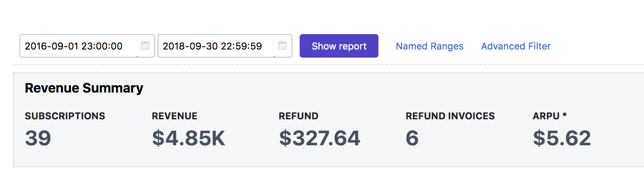Click the REVENUE metric label
644x181 pixels.
click(x=175, y=116)
